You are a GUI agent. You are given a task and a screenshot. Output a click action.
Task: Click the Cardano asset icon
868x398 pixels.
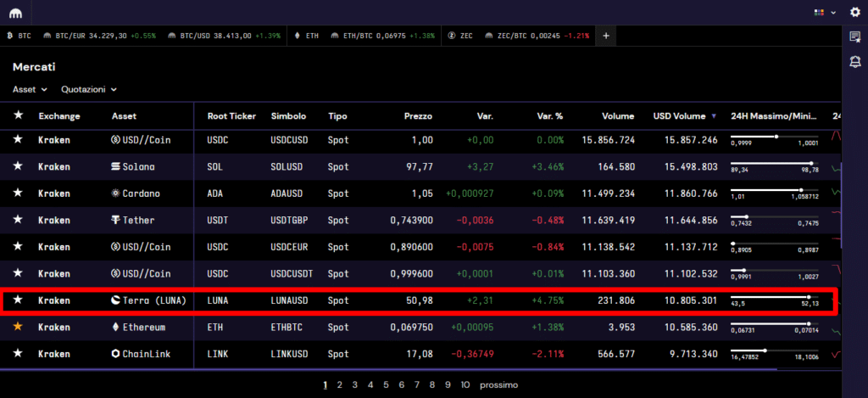pos(116,193)
